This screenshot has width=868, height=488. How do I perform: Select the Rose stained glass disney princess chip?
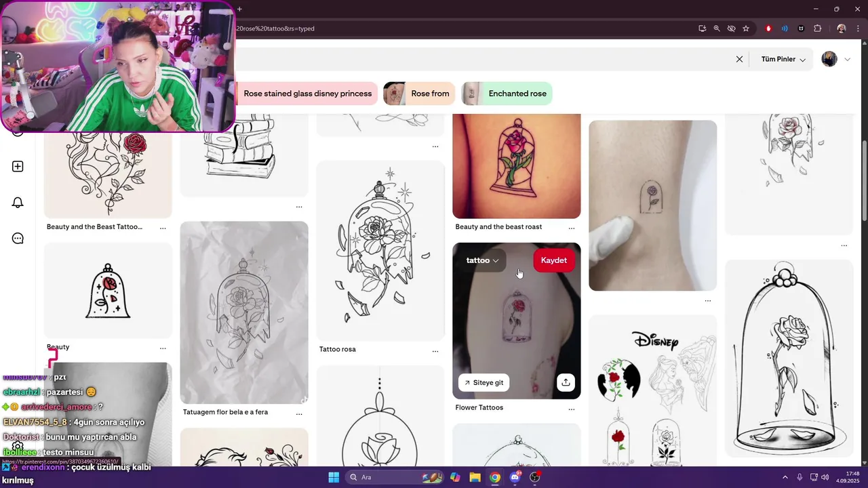tap(307, 94)
